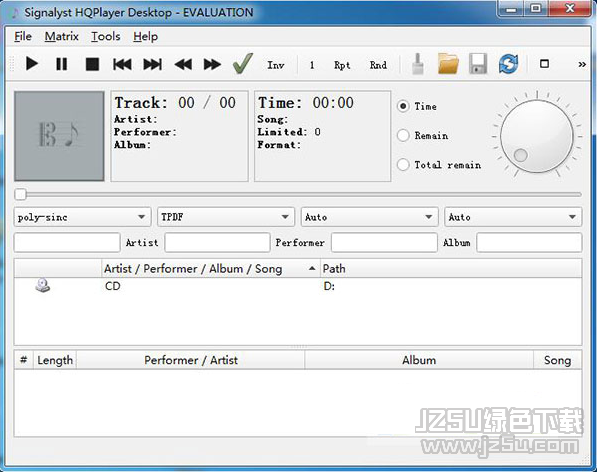Pause playback using the pause icon

pyautogui.click(x=61, y=64)
